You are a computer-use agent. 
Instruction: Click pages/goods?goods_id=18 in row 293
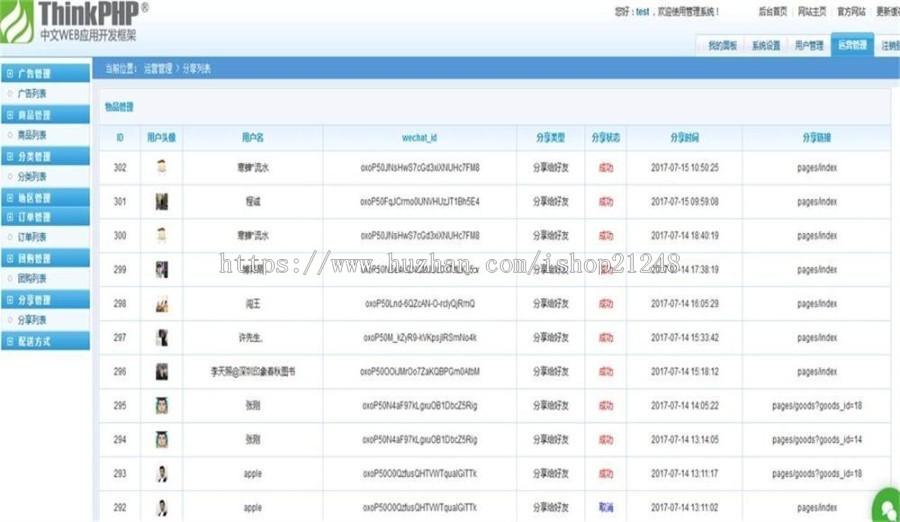[x=817, y=474]
